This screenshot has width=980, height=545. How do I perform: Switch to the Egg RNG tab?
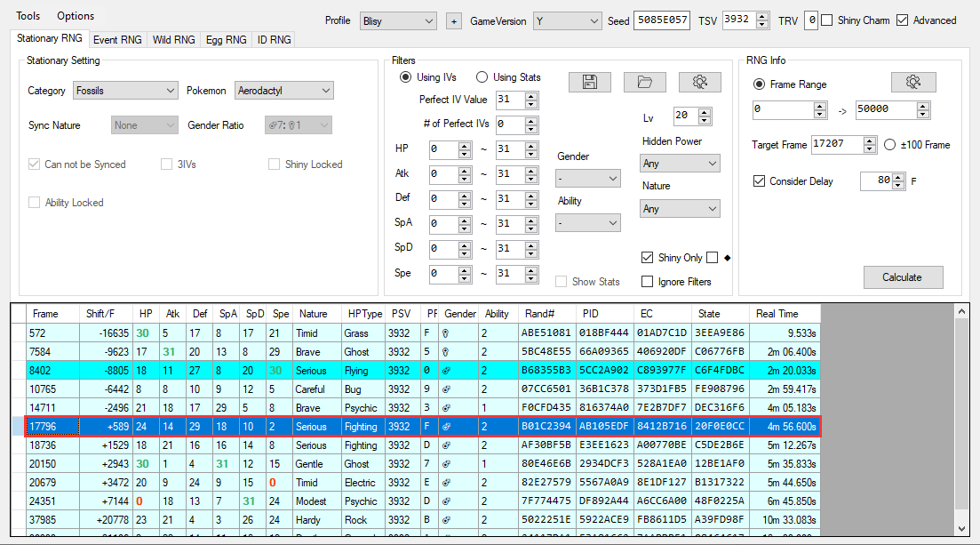coord(227,39)
